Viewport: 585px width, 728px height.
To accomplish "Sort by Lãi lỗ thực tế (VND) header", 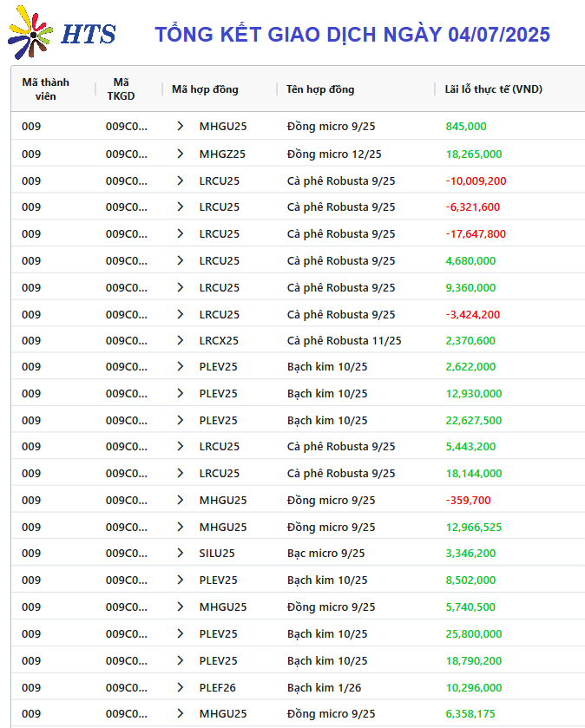I will [x=493, y=89].
